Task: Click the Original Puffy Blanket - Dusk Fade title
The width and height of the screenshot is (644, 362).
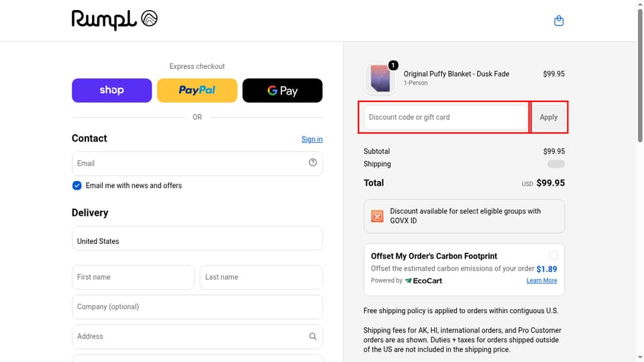Action: pos(456,74)
